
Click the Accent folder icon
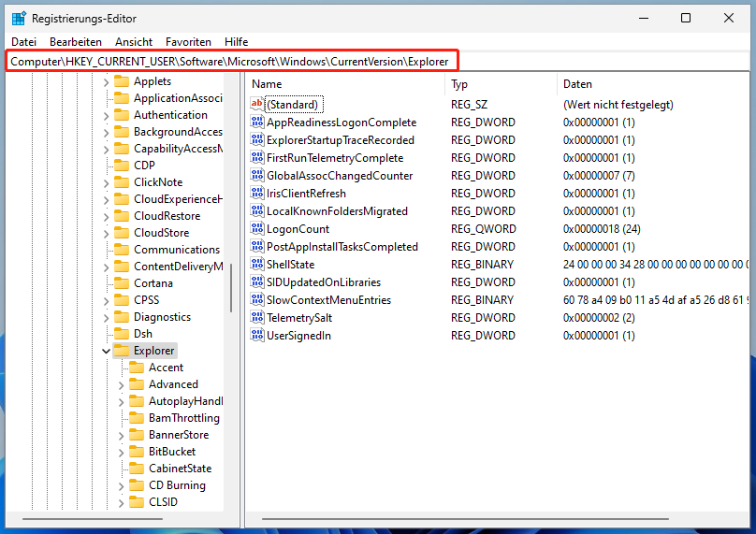[137, 368]
